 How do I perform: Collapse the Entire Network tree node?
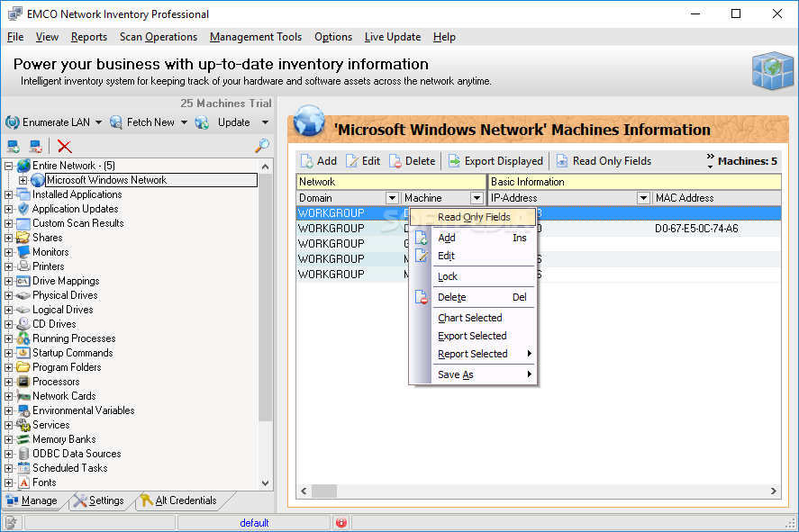(x=9, y=166)
